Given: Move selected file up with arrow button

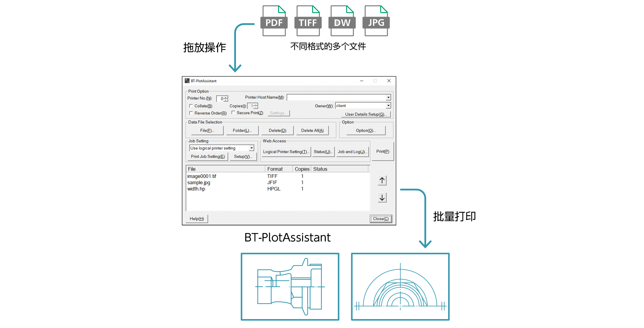Looking at the screenshot, I should click(x=382, y=180).
